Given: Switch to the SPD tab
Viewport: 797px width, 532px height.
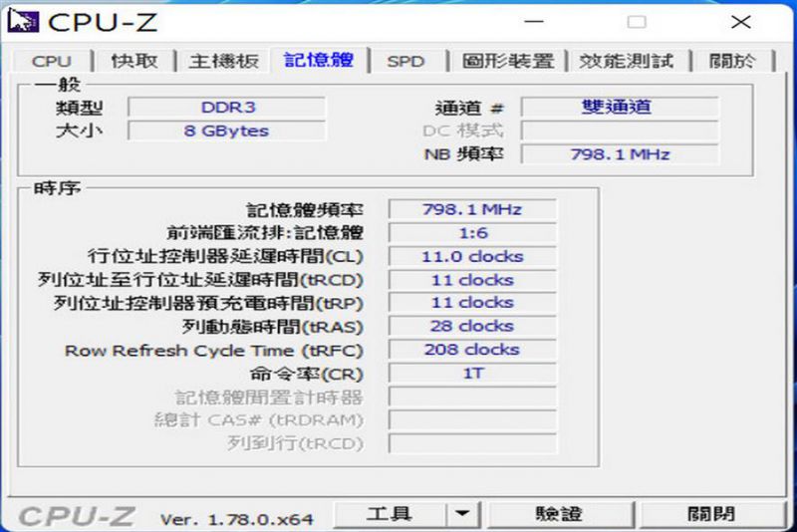Looking at the screenshot, I should coord(405,62).
